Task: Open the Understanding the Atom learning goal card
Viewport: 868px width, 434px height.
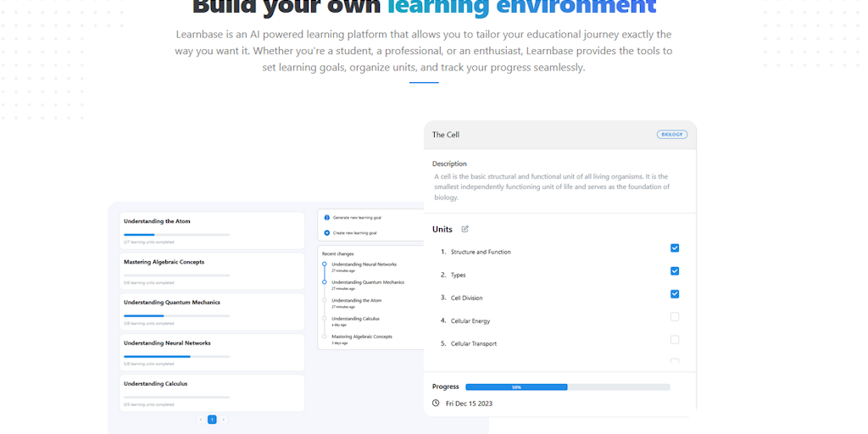Action: pyautogui.click(x=212, y=230)
